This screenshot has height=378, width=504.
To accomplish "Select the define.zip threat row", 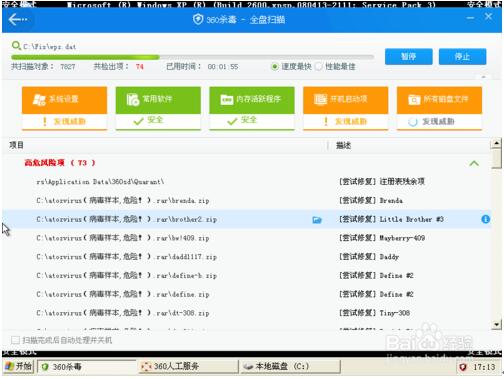I will click(x=247, y=294).
